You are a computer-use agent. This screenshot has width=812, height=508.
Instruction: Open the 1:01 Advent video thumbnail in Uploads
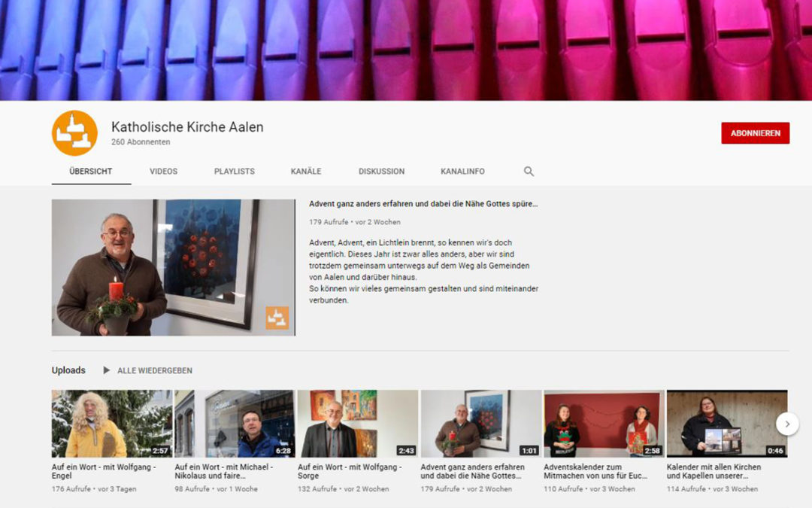481,424
